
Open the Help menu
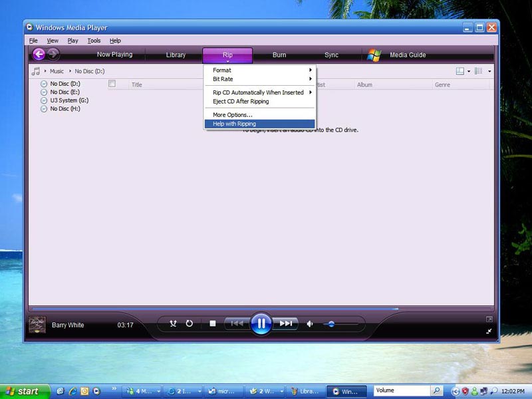click(115, 41)
